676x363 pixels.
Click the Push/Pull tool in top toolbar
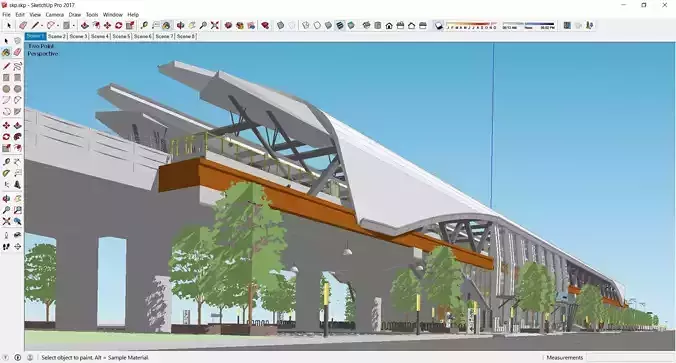(x=84, y=25)
